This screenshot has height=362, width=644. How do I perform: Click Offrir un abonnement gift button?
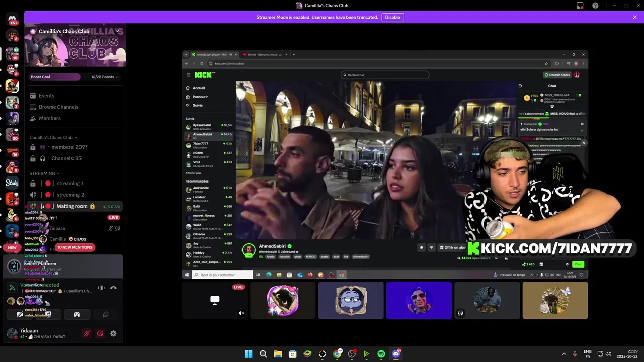pyautogui.click(x=452, y=247)
